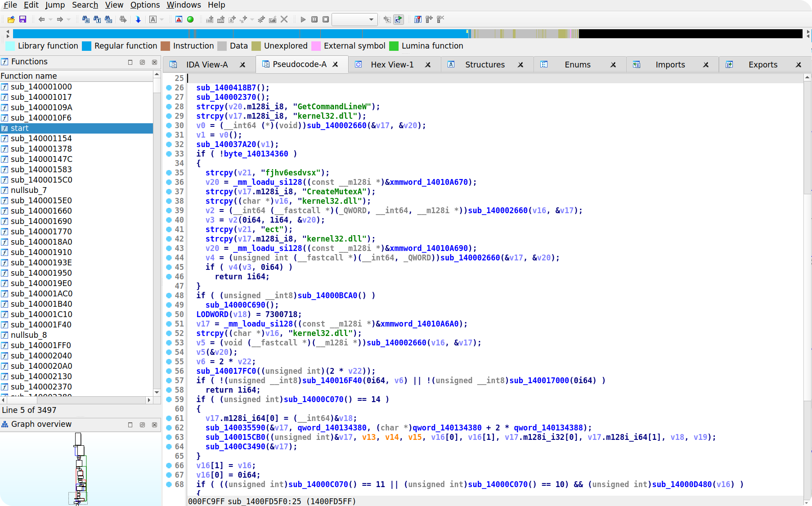
Task: Open the debugger selection combo box
Action: click(x=354, y=19)
